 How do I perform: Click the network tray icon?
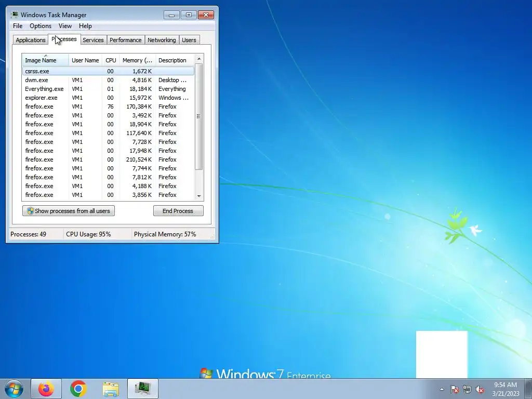click(x=467, y=389)
